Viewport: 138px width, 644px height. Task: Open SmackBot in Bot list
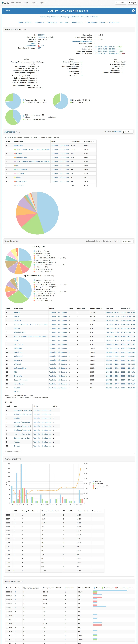[x=18, y=410]
